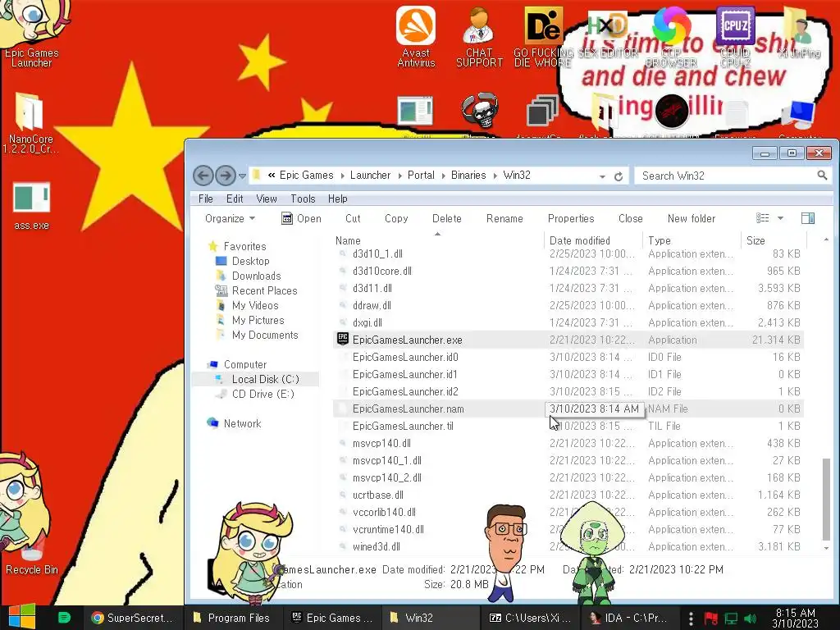Expand the address bar history dropdown
840x630 pixels.
[603, 176]
